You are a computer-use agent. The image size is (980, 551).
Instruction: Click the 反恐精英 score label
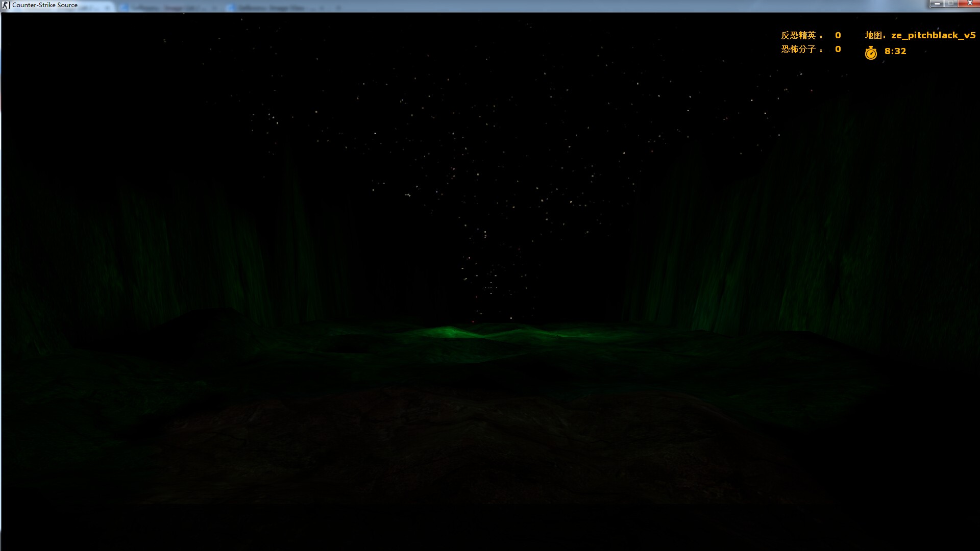click(802, 35)
